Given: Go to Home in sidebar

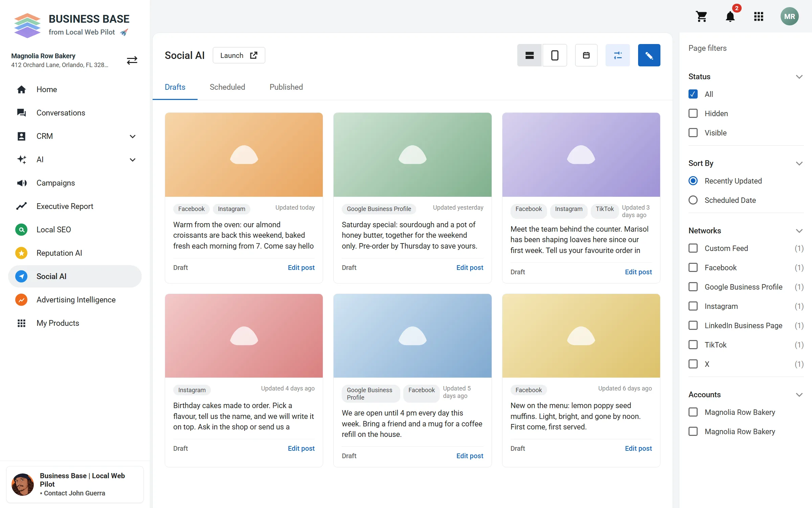Looking at the screenshot, I should 75,89.
